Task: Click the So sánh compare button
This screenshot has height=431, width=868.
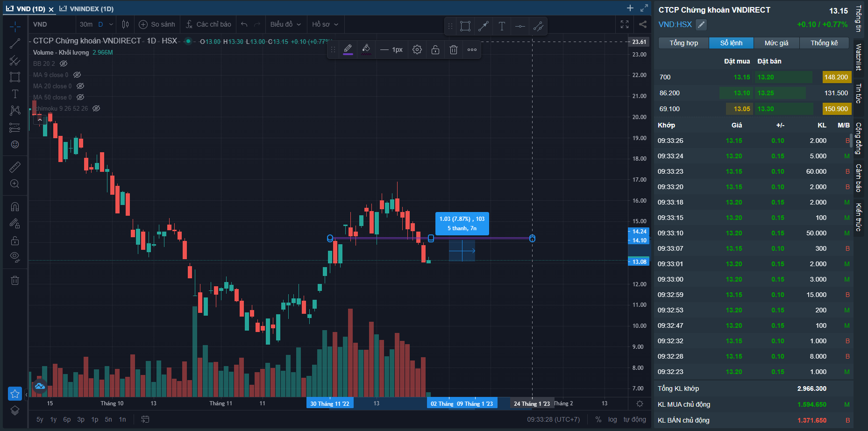Action: click(157, 24)
